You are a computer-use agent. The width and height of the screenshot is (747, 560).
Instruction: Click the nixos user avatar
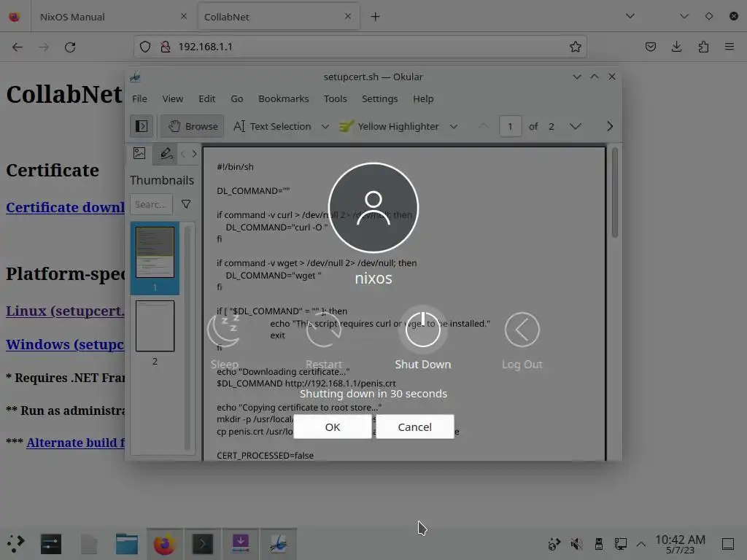pyautogui.click(x=373, y=208)
